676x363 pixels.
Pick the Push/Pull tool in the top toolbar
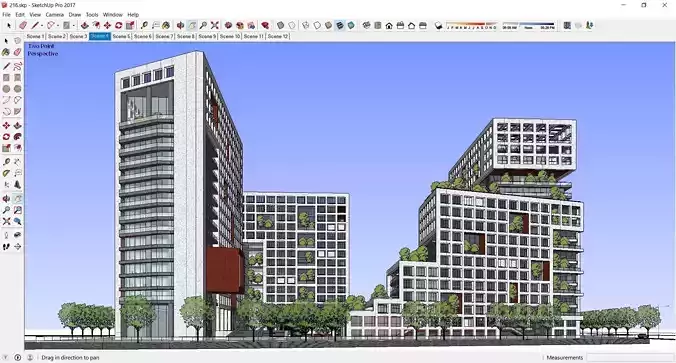click(84, 25)
